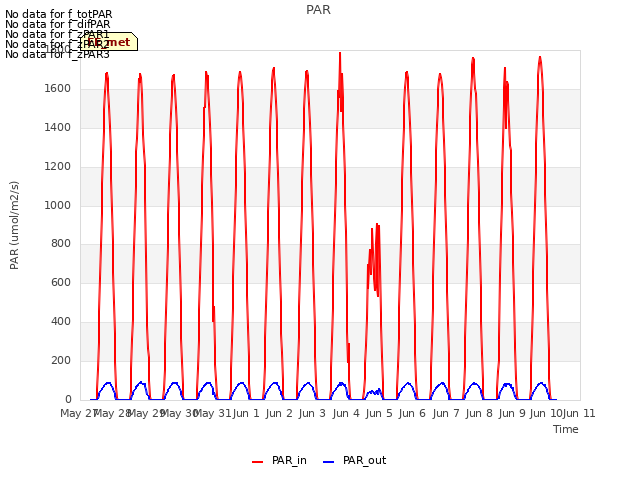This screenshot has width=640, height=480.
Task: Click the Jun 7 x-axis tick label
Action: click(x=446, y=413)
